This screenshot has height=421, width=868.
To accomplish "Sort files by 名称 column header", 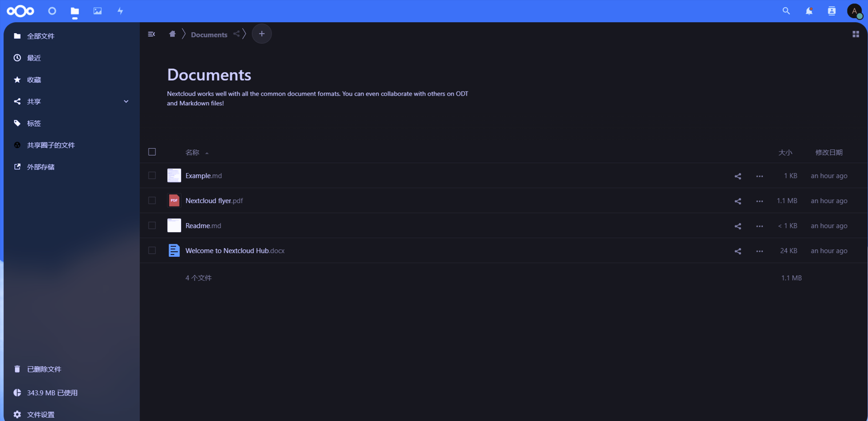I will click(x=193, y=153).
